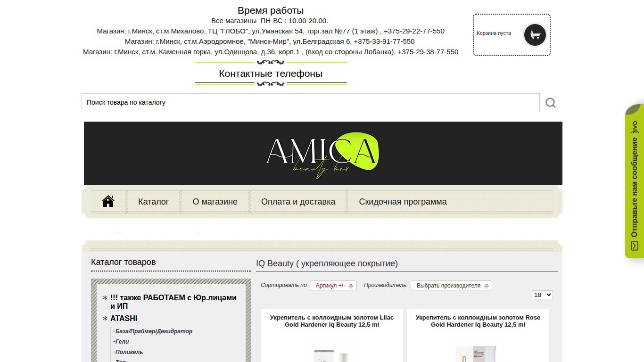Screen dimensions: 644x362
Task: Open the Jivo chat message widget
Action: [x=635, y=181]
